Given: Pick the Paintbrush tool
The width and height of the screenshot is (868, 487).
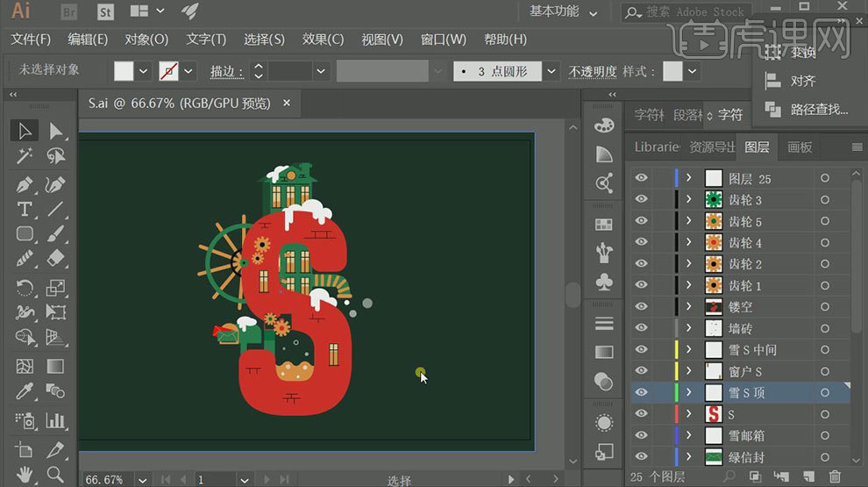Looking at the screenshot, I should pyautogui.click(x=55, y=234).
